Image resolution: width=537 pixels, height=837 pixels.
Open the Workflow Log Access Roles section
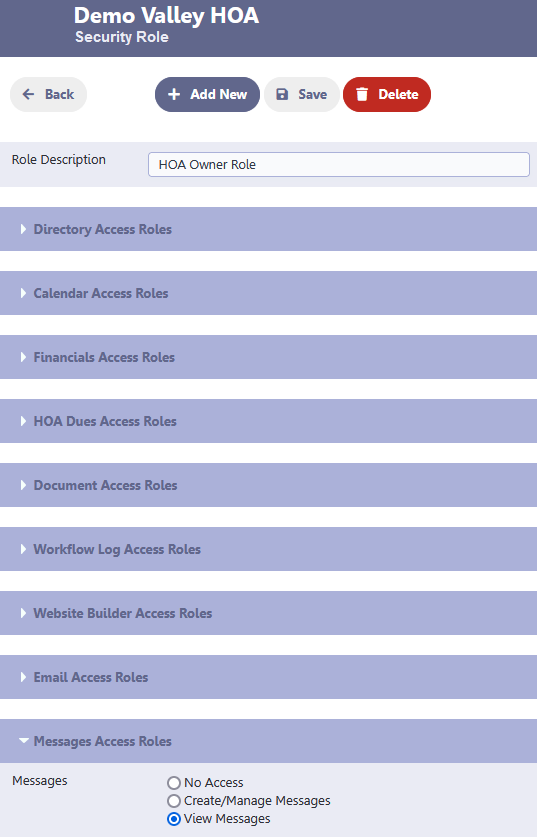pyautogui.click(x=268, y=549)
